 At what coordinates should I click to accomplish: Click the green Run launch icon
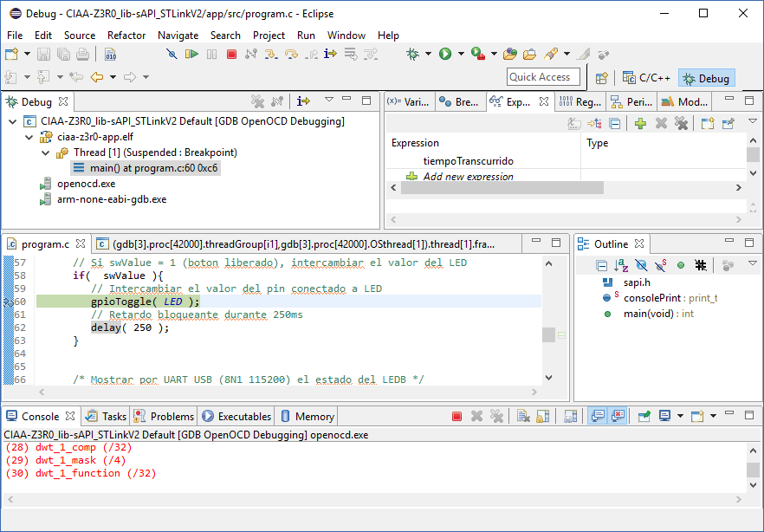tap(445, 54)
